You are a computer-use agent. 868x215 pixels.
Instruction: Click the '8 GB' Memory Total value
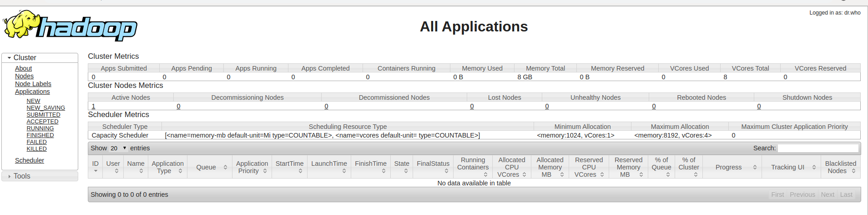[525, 77]
